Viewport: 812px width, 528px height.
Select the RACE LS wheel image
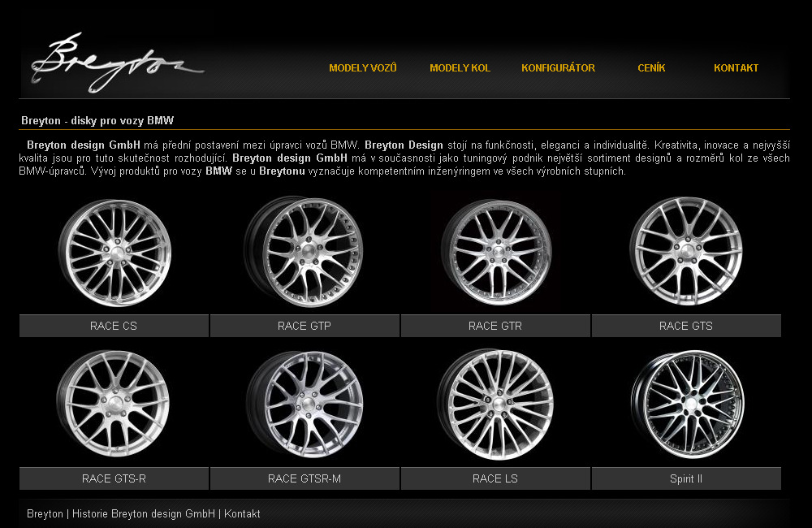[495, 405]
